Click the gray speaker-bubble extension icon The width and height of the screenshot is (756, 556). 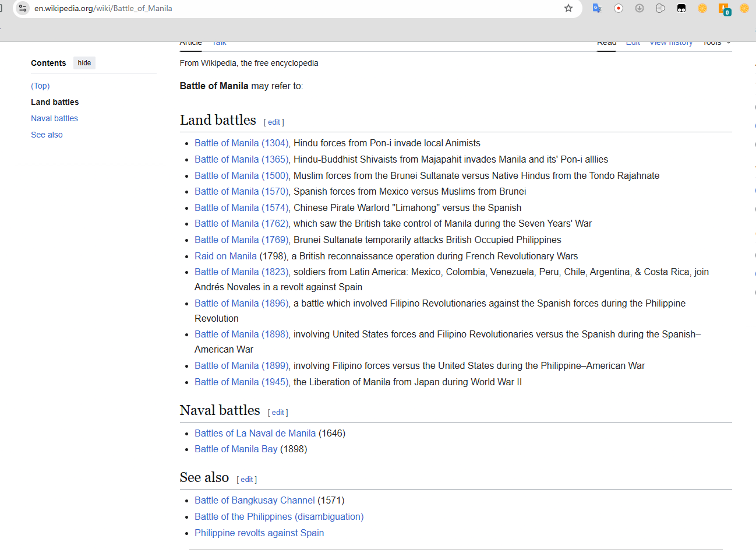point(660,8)
